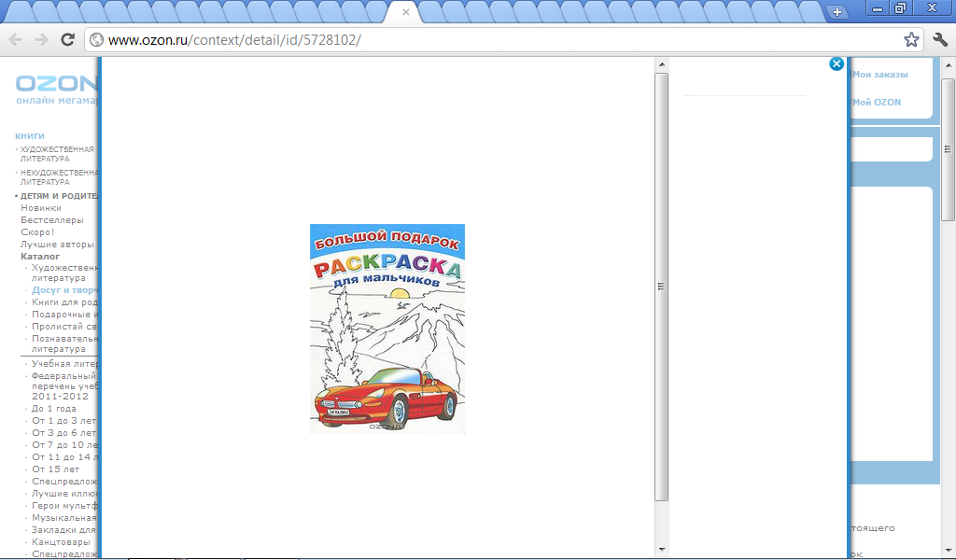Reload the page with the refresh icon
Screen dimensions: 956x560
pyautogui.click(x=67, y=40)
